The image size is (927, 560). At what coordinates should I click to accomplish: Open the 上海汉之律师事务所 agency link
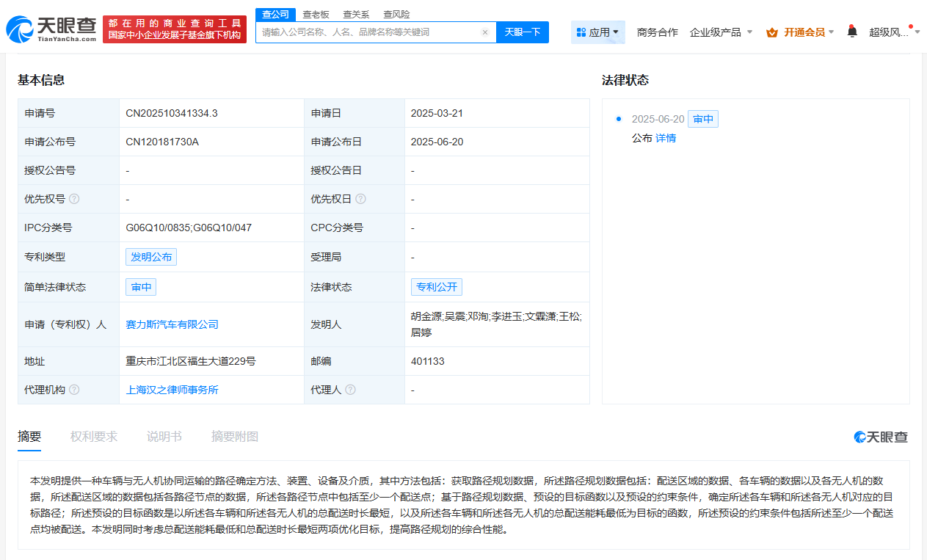pos(172,390)
